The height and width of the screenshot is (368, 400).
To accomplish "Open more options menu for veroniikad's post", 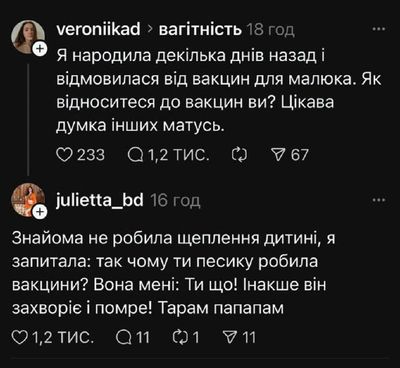I will coord(379,29).
